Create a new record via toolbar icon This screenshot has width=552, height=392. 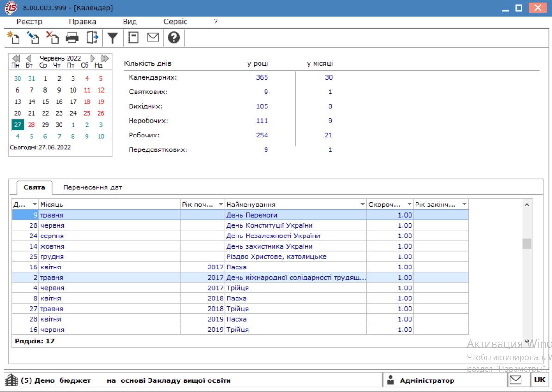coord(13,37)
